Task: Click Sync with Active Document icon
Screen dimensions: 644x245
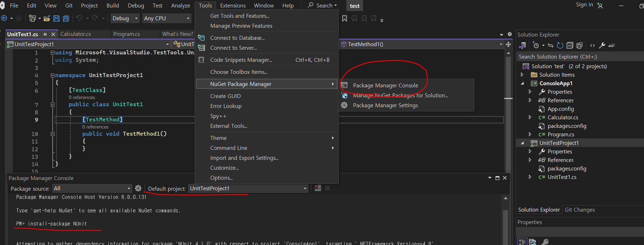Action: [x=551, y=45]
